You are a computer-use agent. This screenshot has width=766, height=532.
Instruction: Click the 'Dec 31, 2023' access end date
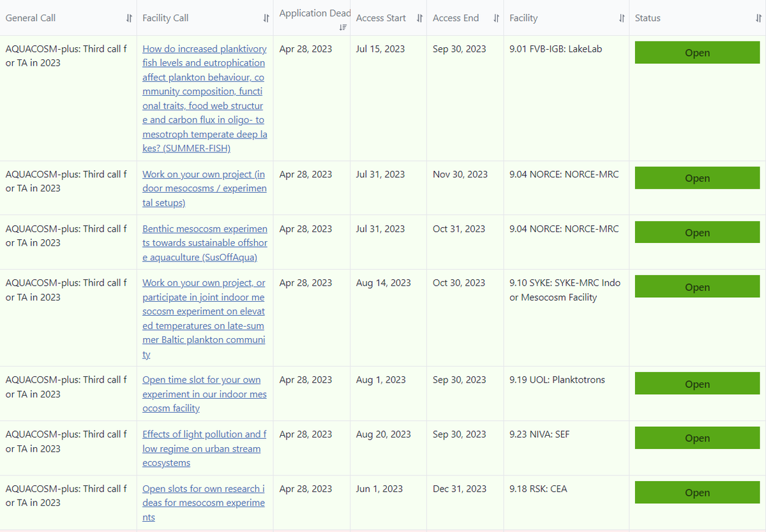[460, 489]
